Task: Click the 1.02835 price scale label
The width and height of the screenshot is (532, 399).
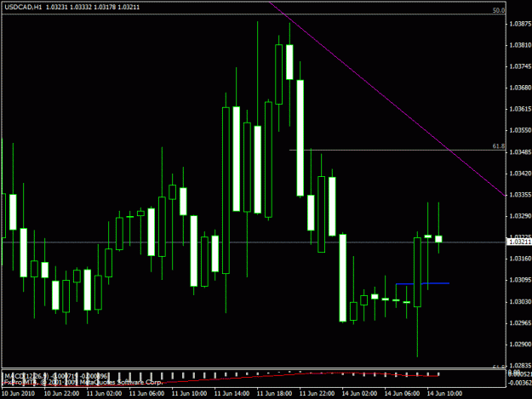Action: coord(520,366)
